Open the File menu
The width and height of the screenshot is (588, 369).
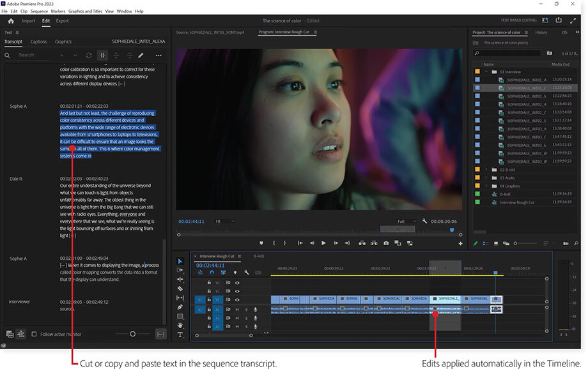[x=4, y=11]
